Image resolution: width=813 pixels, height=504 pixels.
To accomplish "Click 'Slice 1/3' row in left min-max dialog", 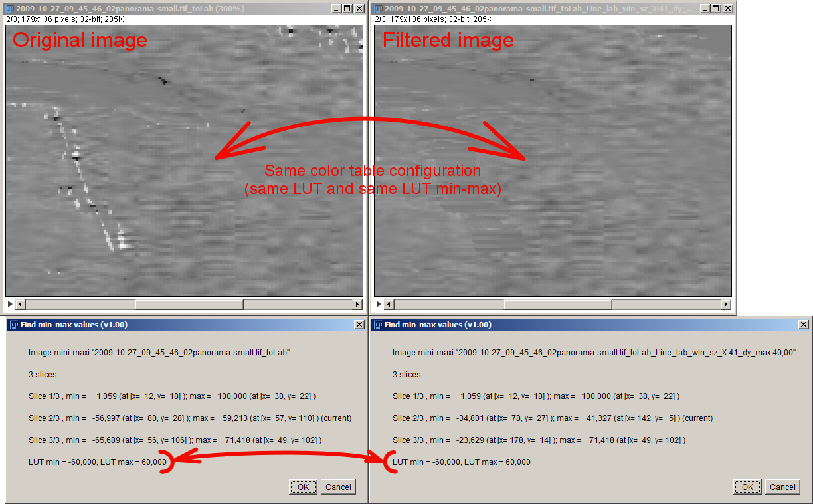I will click(172, 396).
